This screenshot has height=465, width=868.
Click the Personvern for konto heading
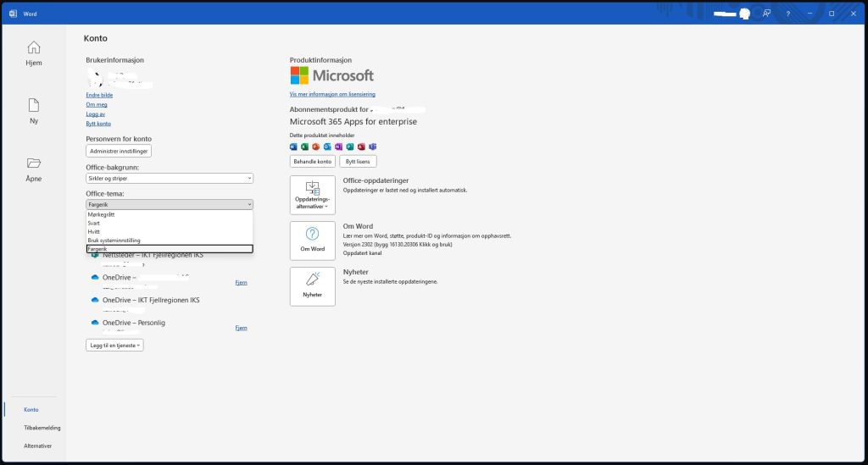(119, 139)
